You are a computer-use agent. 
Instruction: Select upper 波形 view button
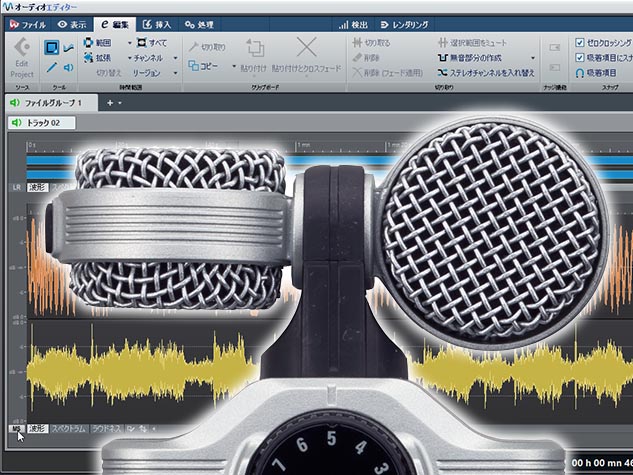38,187
